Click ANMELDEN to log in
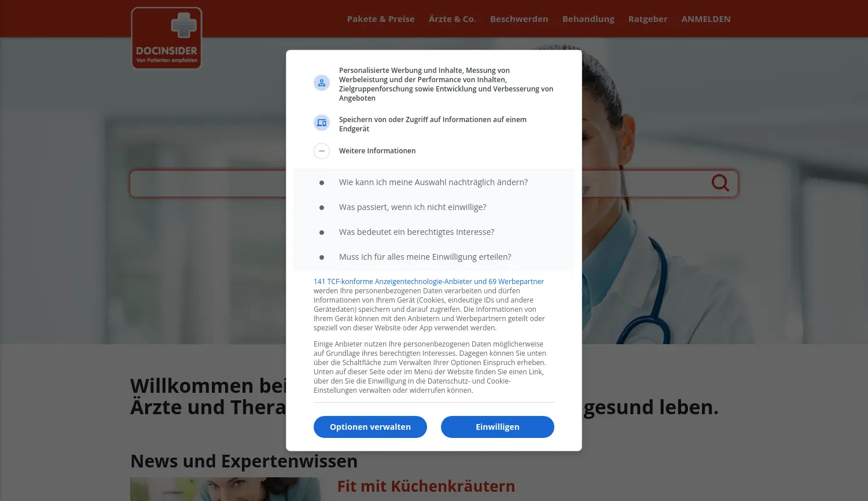The width and height of the screenshot is (868, 501). click(x=705, y=19)
